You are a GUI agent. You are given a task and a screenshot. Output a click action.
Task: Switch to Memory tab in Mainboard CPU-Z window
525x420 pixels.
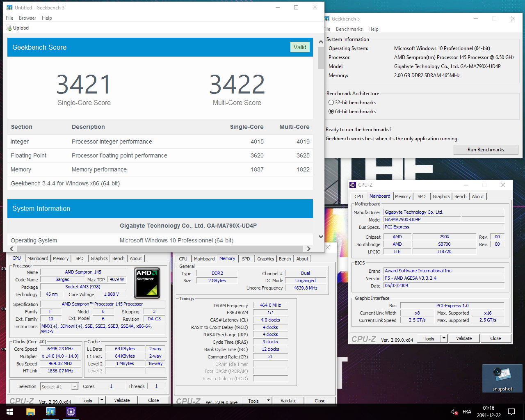(403, 196)
